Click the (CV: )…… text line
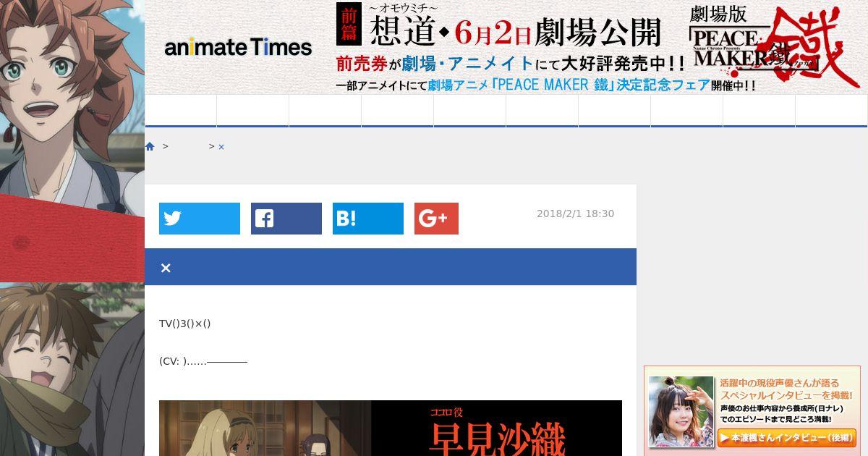Viewport: 868px width, 456px height. 203,361
